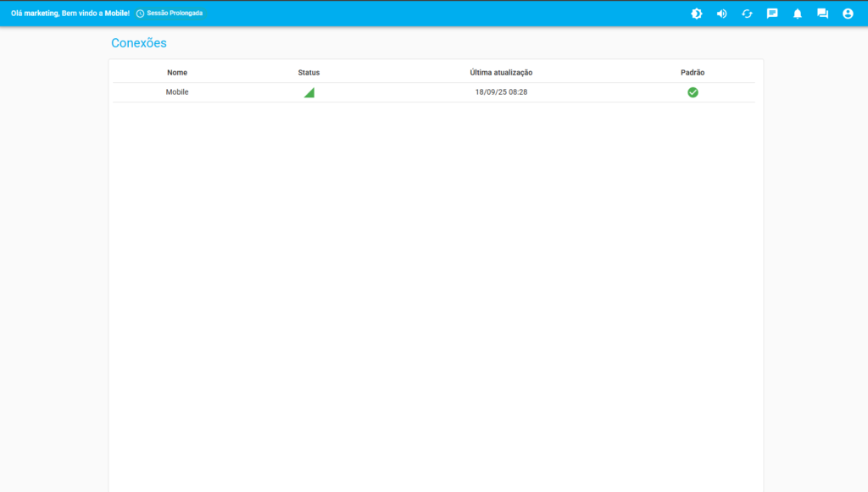Select the Mobile connection name
Viewport: 868px width, 492px height.
point(177,92)
